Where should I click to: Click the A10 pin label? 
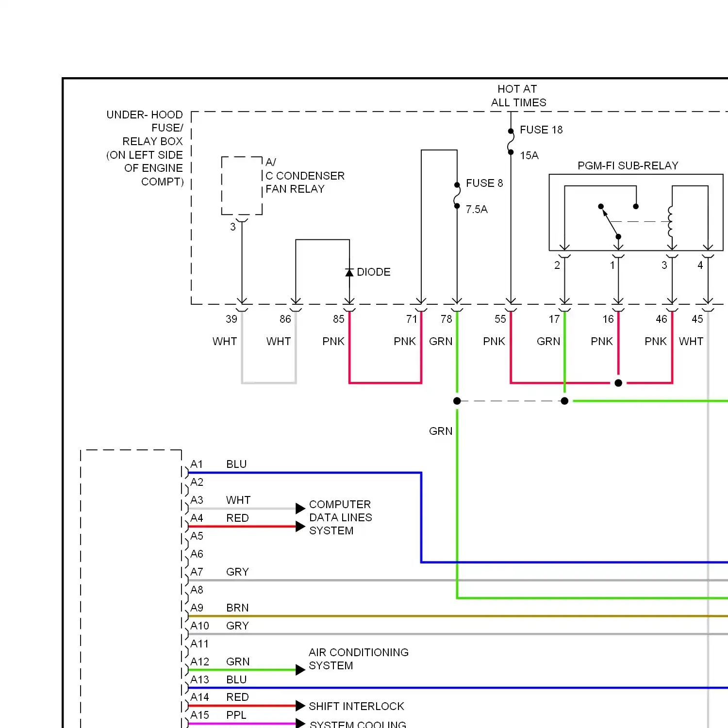click(x=199, y=626)
